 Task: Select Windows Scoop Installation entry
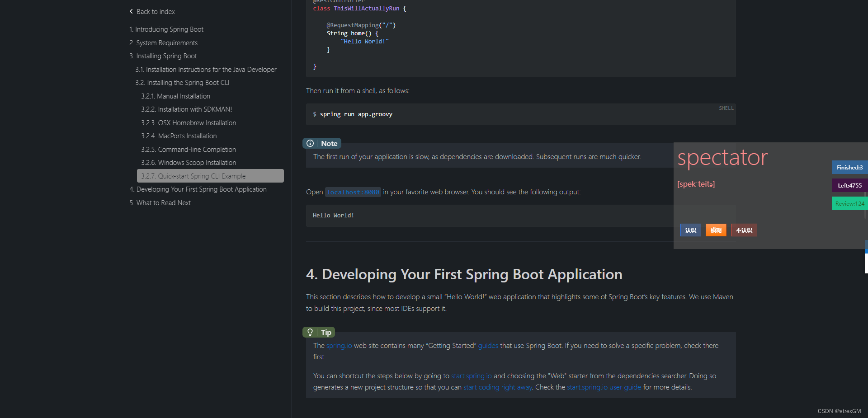[x=189, y=163]
